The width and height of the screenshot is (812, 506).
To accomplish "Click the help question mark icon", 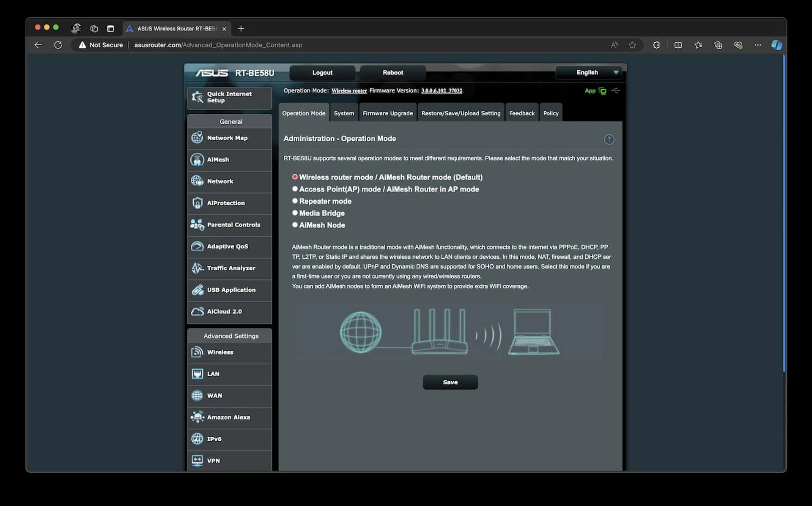I will point(609,139).
